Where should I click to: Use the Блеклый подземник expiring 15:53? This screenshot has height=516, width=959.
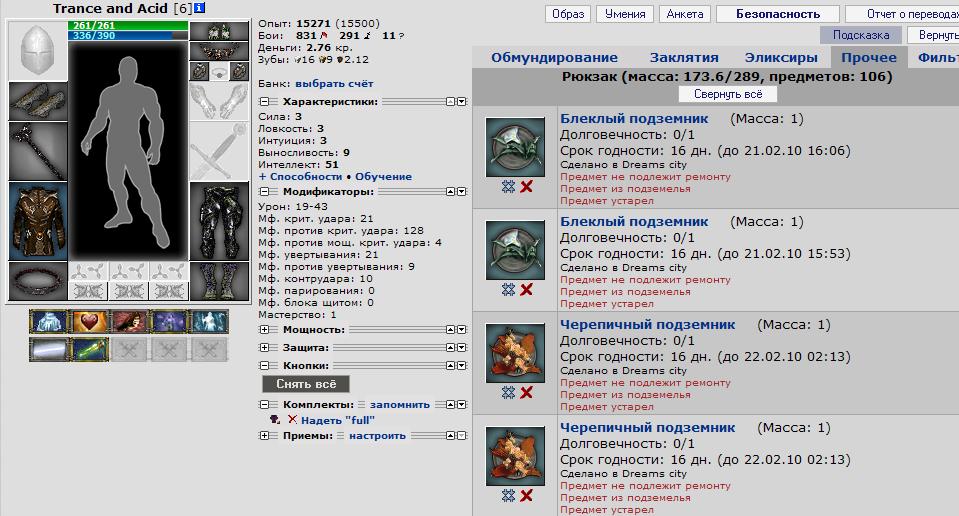pyautogui.click(x=508, y=289)
